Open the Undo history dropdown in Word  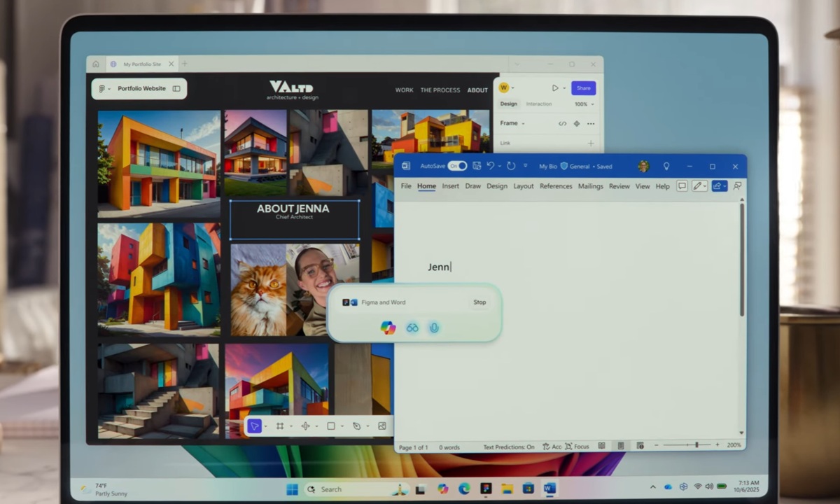499,166
